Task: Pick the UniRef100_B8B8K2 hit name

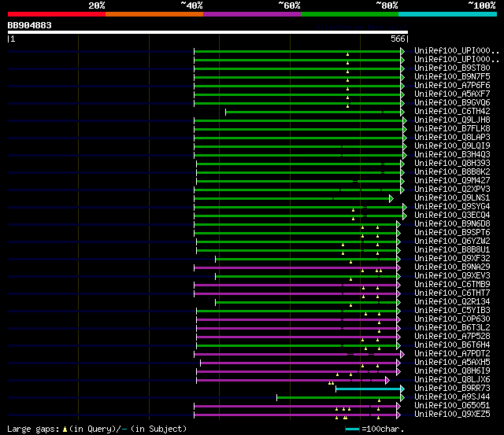Action: pos(452,172)
